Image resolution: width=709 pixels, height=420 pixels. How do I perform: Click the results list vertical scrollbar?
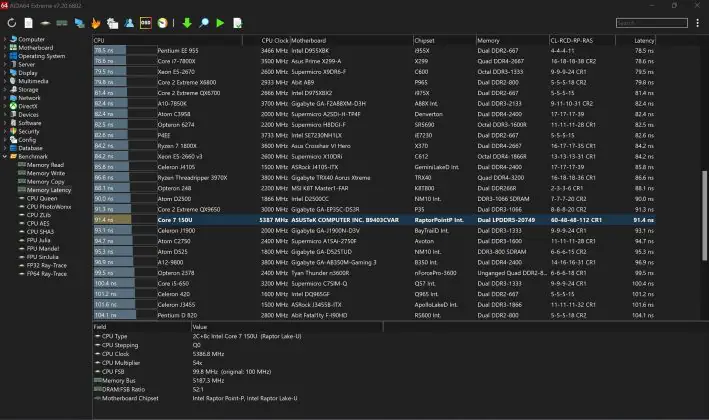[704, 215]
